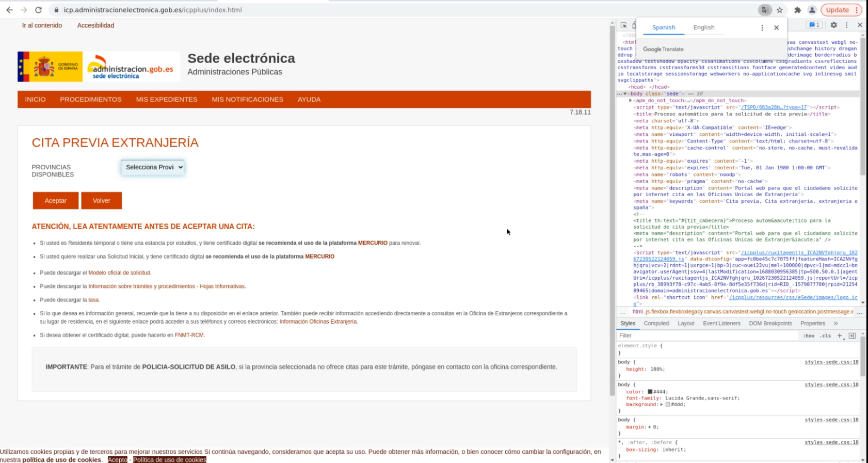Show more DevTools sidebar tabs chevron
The image size is (868, 463).
click(x=835, y=324)
